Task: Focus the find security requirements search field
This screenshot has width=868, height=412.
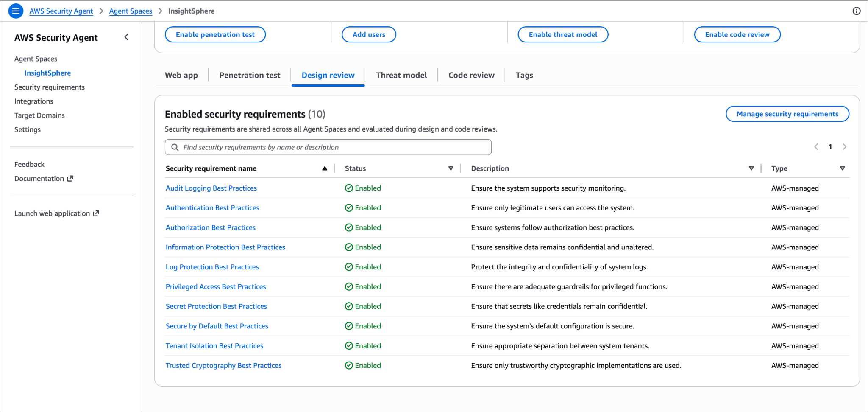Action: click(328, 147)
